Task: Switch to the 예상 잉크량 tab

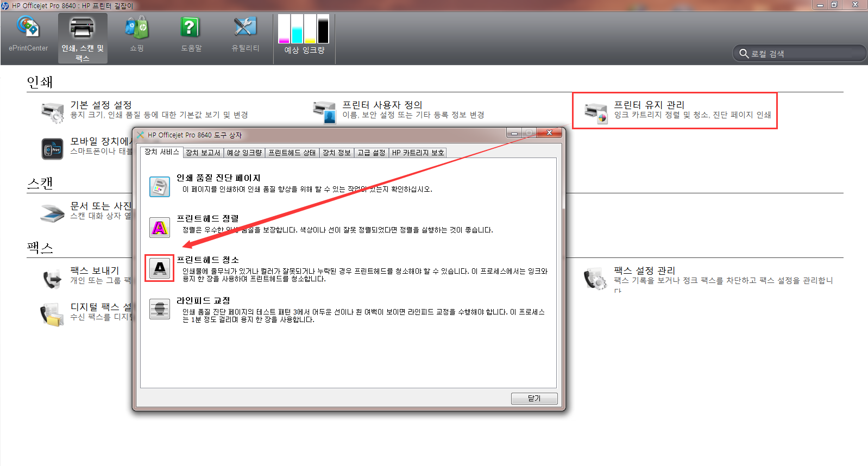Action: coord(244,153)
